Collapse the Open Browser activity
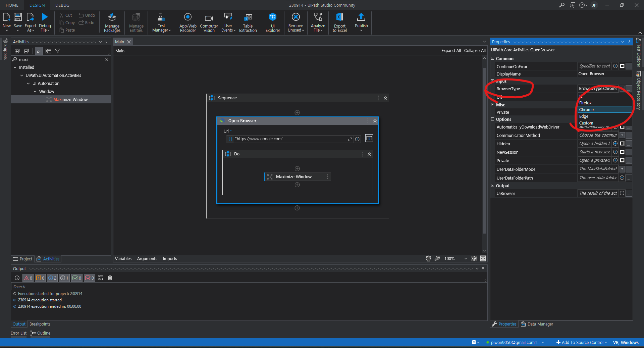 [x=375, y=121]
